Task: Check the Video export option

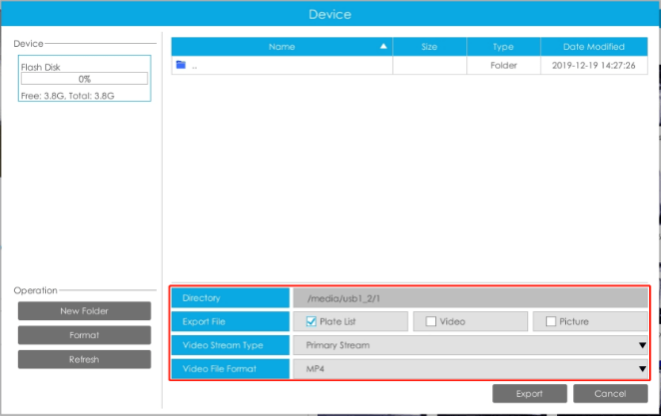Action: (x=431, y=322)
